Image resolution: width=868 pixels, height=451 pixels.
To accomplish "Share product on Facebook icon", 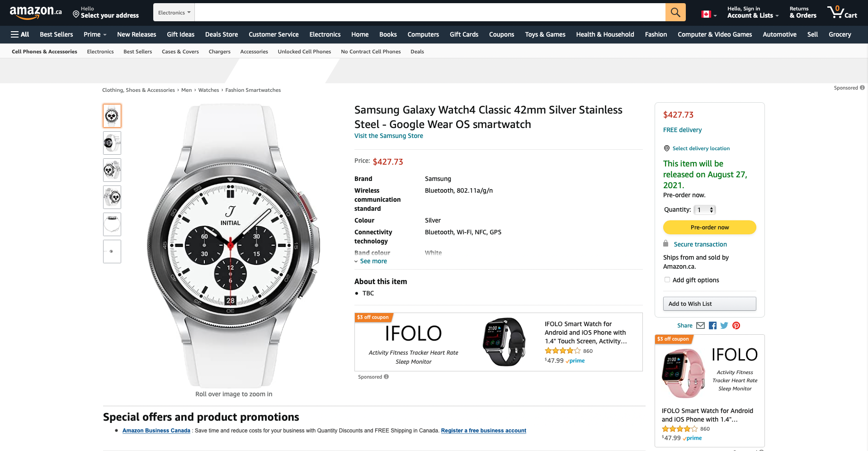I will (712, 325).
